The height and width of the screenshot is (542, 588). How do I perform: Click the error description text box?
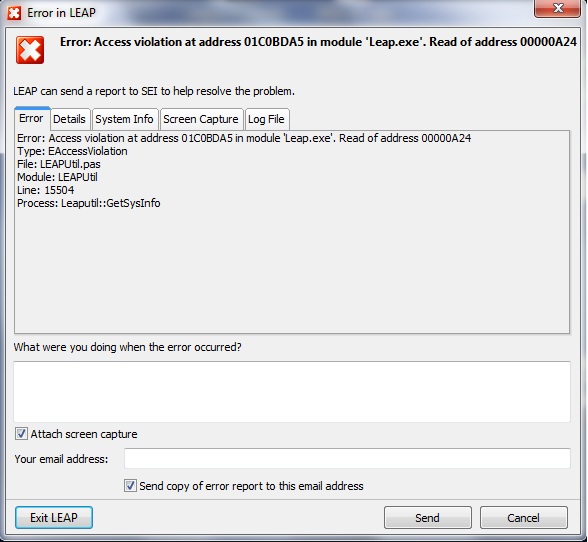click(x=292, y=392)
